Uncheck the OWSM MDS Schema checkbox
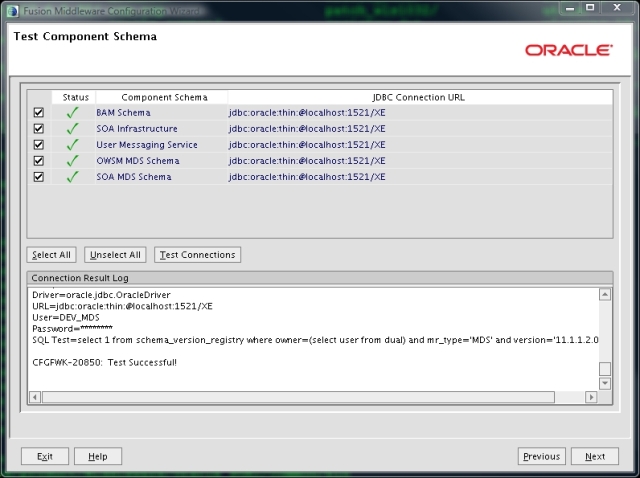The width and height of the screenshot is (640, 478). click(39, 161)
